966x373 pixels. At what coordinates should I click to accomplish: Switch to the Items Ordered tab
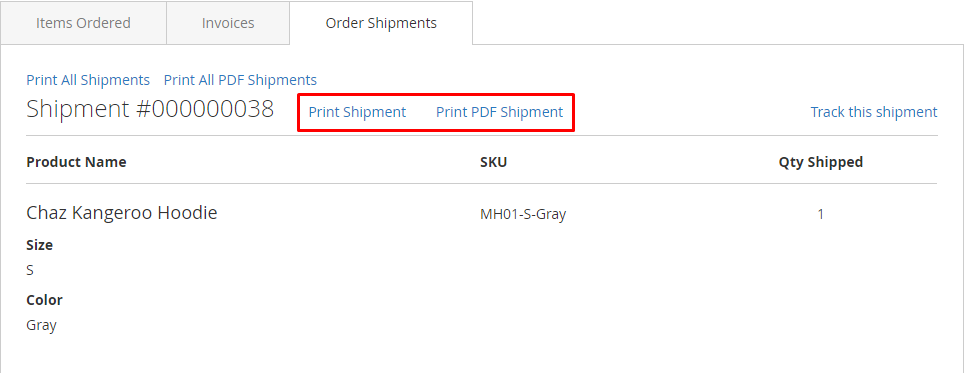pos(83,23)
